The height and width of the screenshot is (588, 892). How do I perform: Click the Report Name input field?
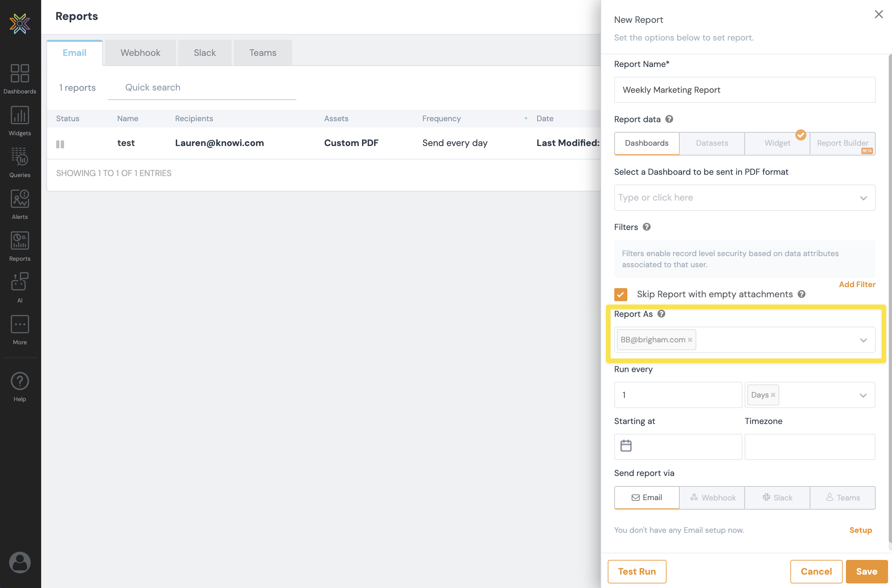[744, 90]
